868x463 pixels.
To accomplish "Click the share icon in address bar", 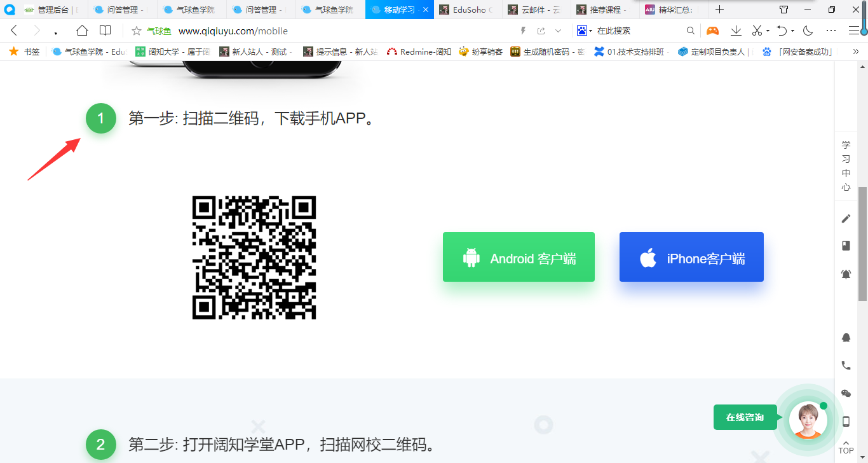I will [x=541, y=31].
